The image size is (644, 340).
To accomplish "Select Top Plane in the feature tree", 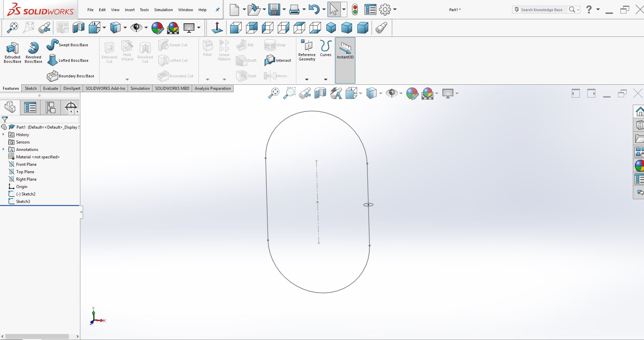I will (25, 172).
